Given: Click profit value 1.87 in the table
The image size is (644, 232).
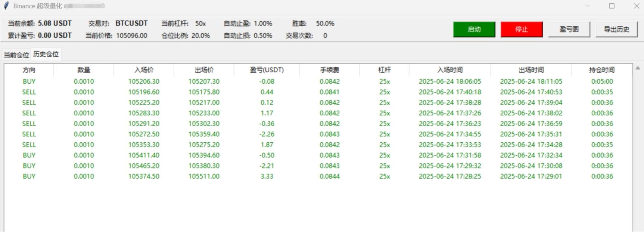Looking at the screenshot, I should click(x=267, y=145).
